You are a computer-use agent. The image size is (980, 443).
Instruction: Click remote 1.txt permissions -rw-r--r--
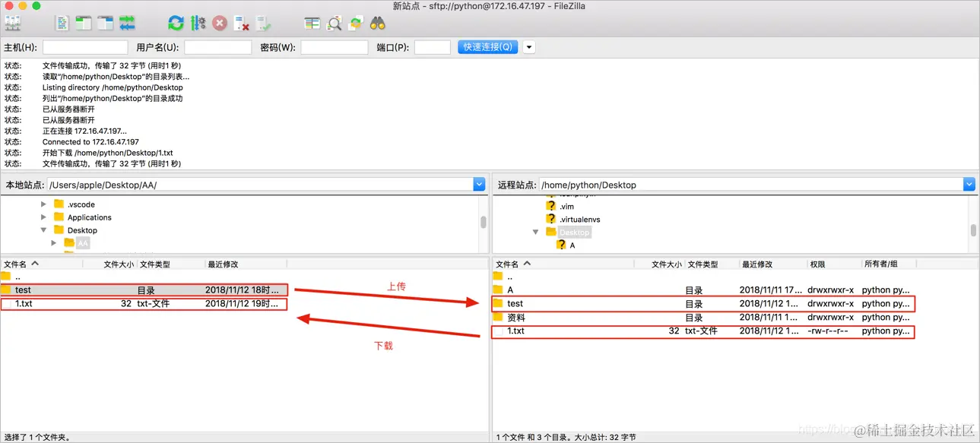(x=828, y=331)
